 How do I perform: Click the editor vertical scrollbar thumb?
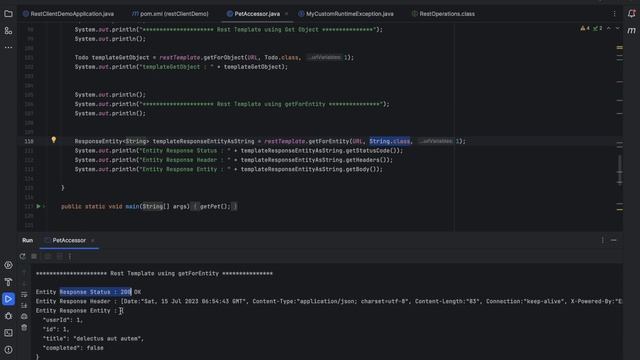(620, 169)
